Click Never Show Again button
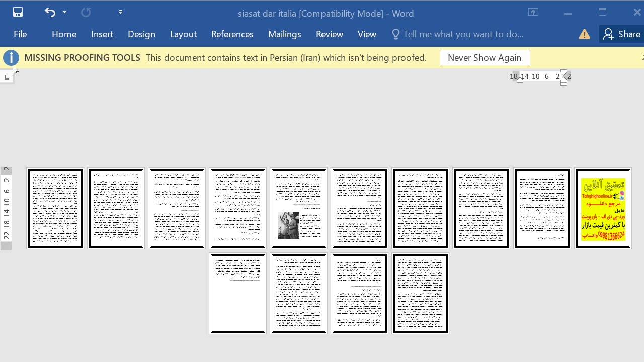Viewport: 644px width, 362px height. pyautogui.click(x=485, y=58)
